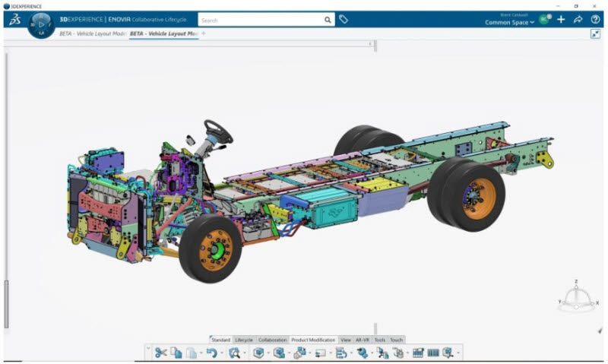Screen dimensions: 608x364
Task: Open the tag icon next to search bar
Action: coord(344,19)
